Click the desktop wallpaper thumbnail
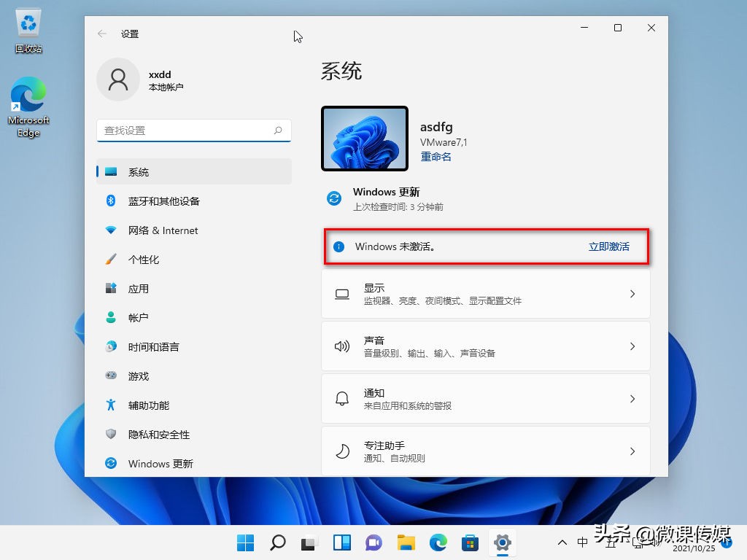The image size is (747, 560). (x=365, y=138)
